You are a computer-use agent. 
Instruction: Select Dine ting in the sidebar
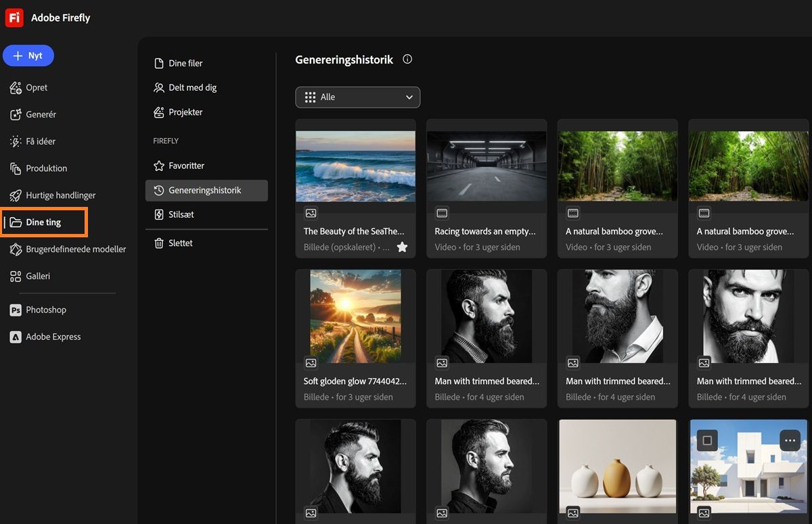tap(44, 222)
